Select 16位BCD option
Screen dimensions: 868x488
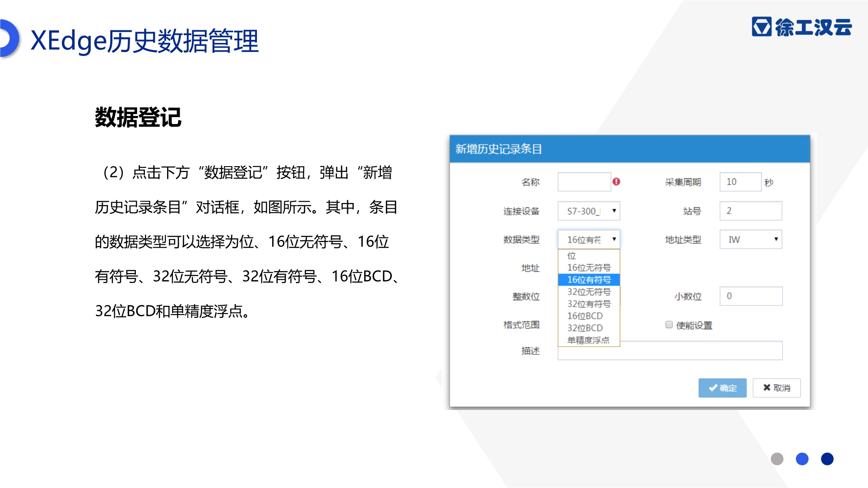(589, 316)
